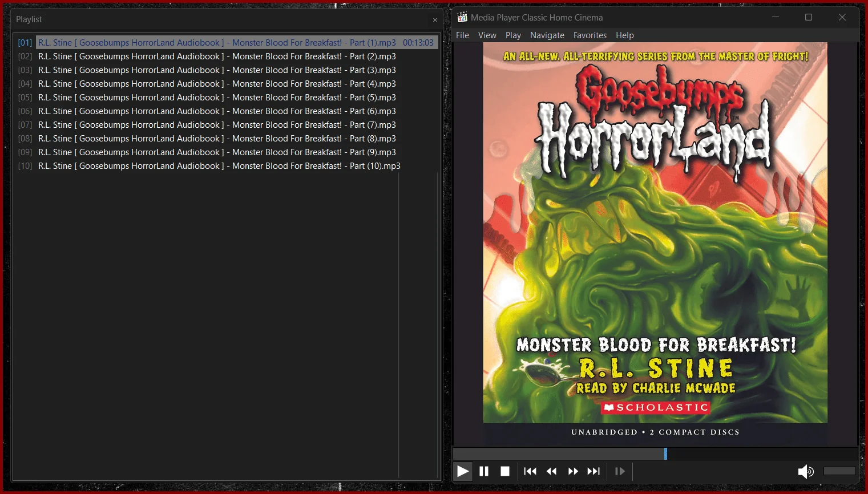Click the seek bar progress position
The image size is (868, 494).
click(665, 453)
